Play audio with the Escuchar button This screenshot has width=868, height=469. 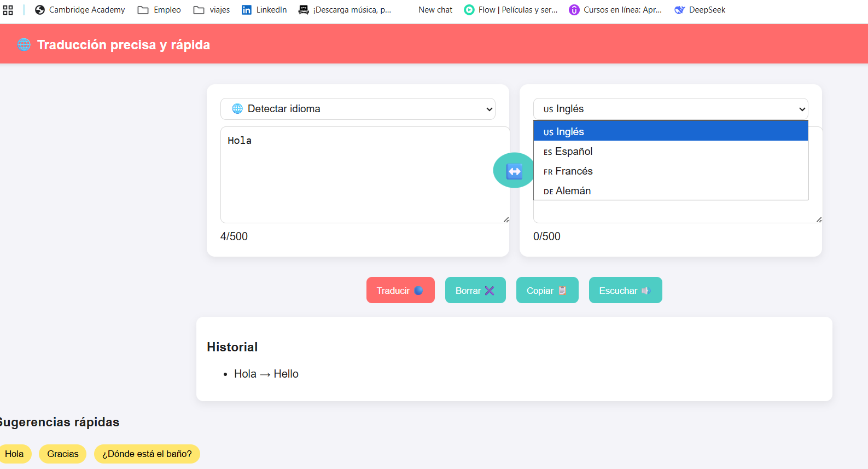coord(625,291)
